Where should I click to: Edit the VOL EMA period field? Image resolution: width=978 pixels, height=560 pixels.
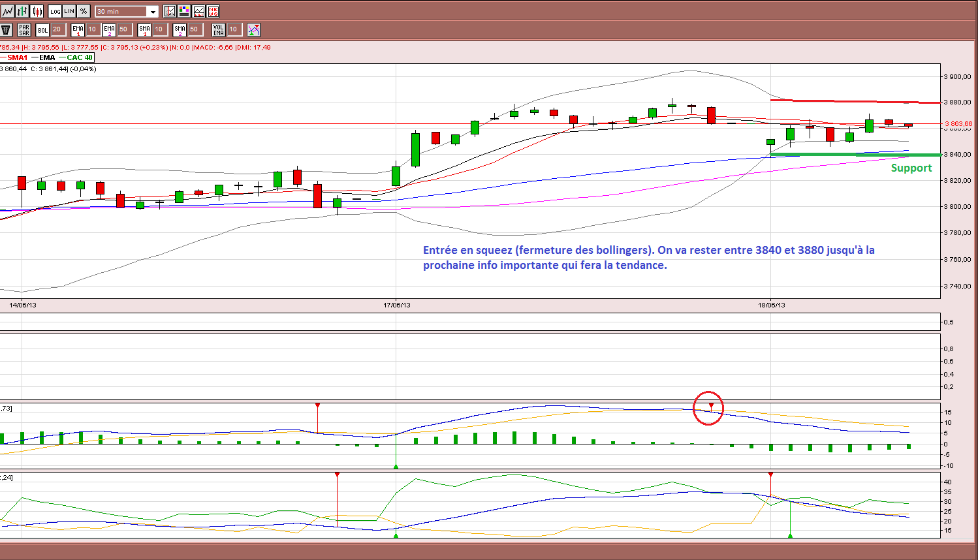coord(234,29)
